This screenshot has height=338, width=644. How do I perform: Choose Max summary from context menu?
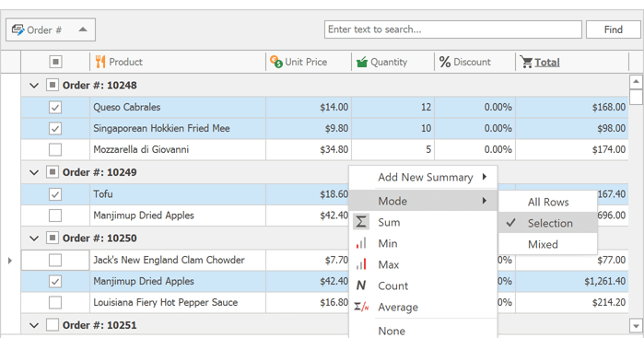[x=423, y=264]
